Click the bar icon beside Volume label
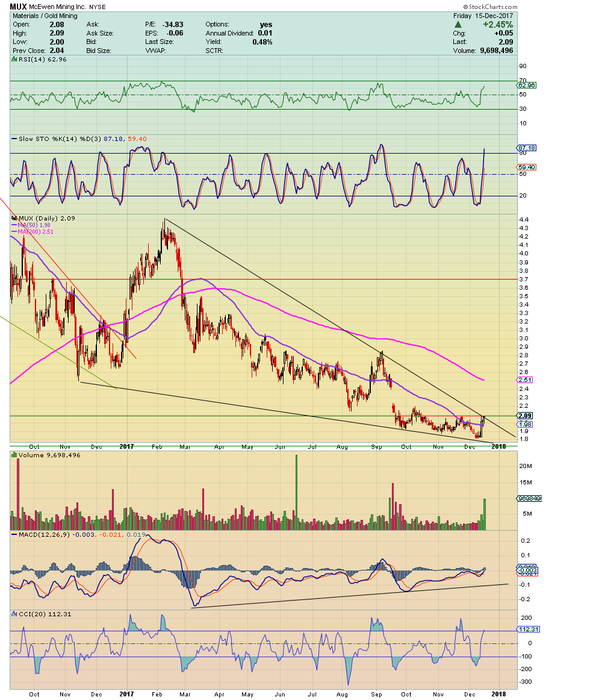This screenshot has width=602, height=700. [x=14, y=455]
